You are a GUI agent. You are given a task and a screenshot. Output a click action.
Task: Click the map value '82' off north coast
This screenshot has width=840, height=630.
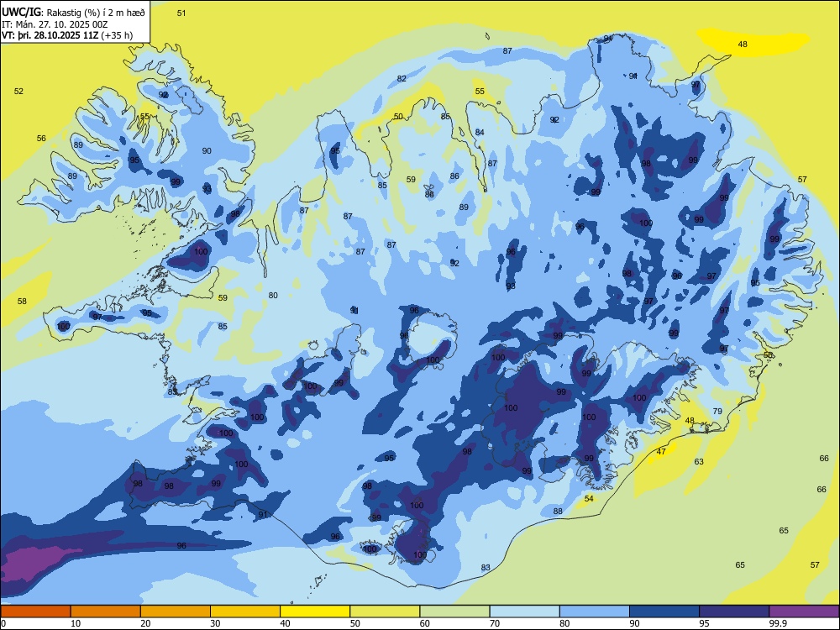pos(402,78)
